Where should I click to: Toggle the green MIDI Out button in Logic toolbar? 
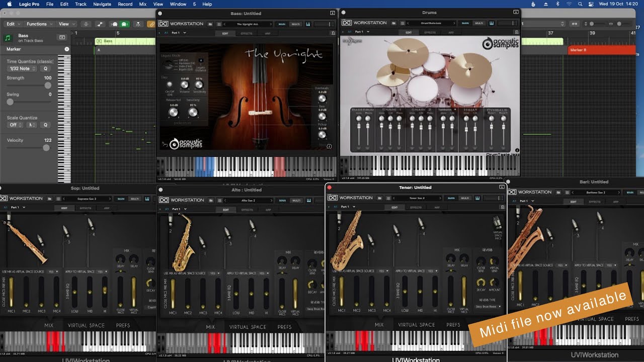tap(124, 24)
